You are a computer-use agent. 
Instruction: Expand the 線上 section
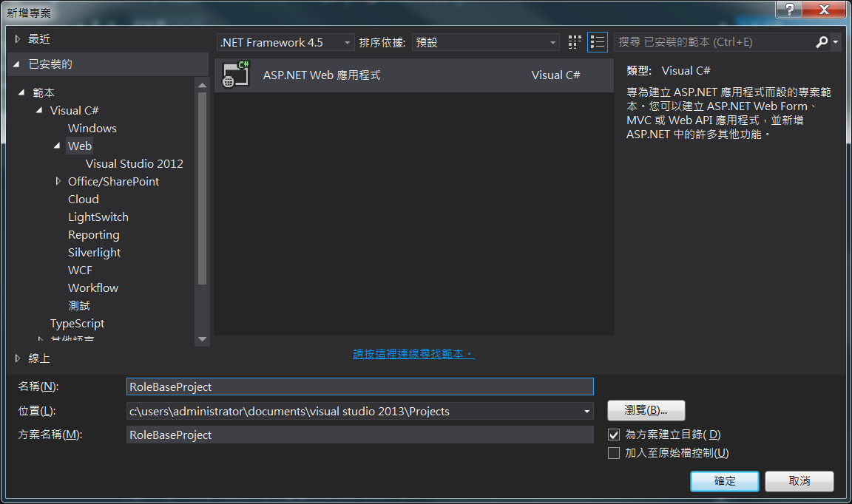click(18, 358)
